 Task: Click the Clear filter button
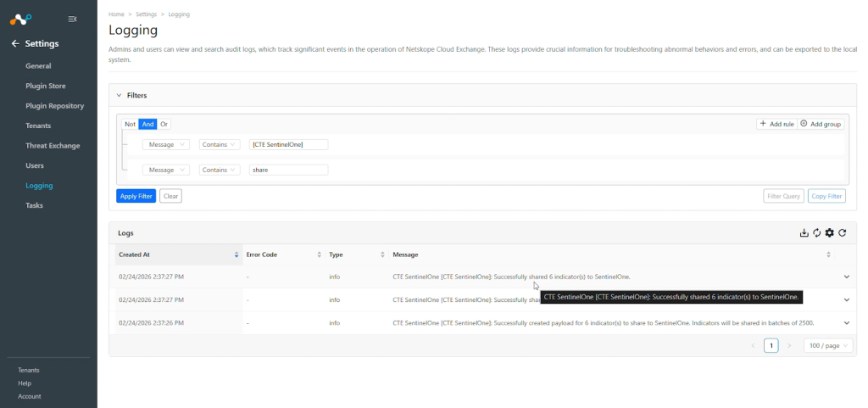(x=170, y=196)
